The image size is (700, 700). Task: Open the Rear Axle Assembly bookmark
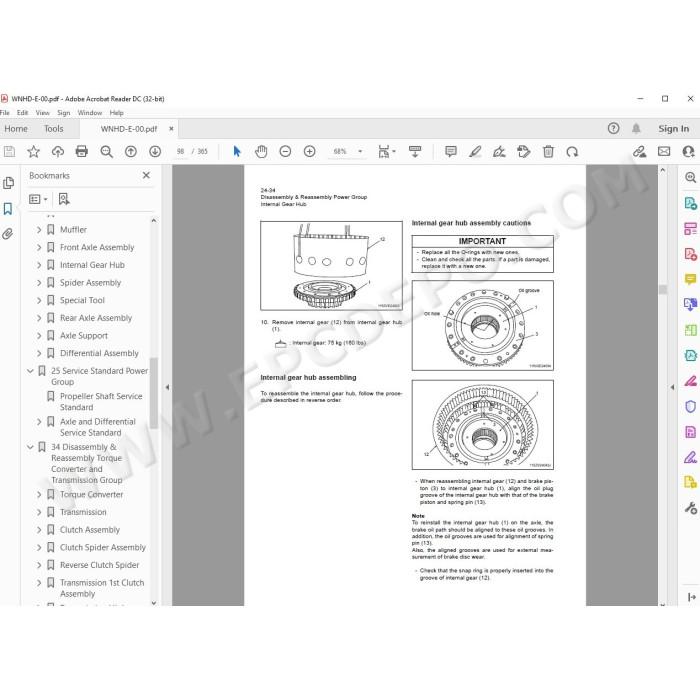96,318
